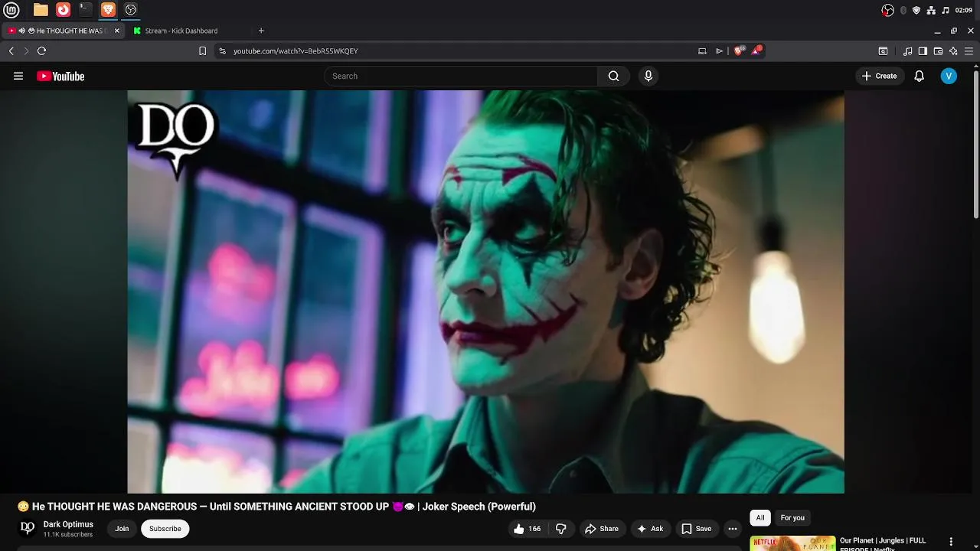The height and width of the screenshot is (551, 980).
Task: Go back to the previous page
Action: pos(11,51)
